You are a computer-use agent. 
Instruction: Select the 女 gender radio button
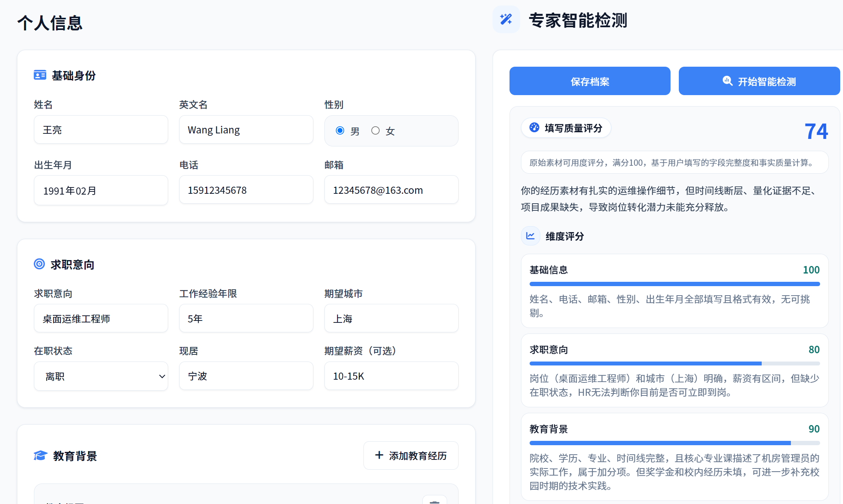click(375, 131)
